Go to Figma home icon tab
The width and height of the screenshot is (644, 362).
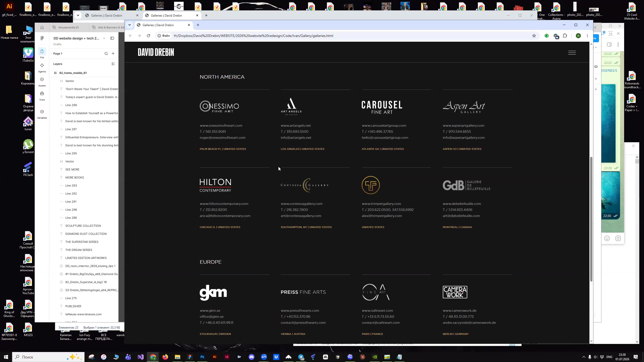tap(42, 27)
